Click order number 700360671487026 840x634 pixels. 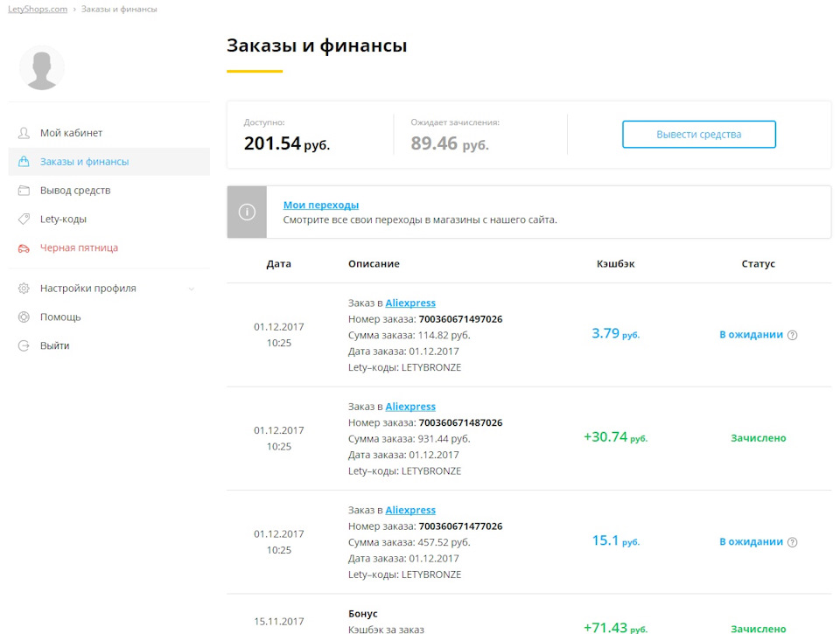461,422
